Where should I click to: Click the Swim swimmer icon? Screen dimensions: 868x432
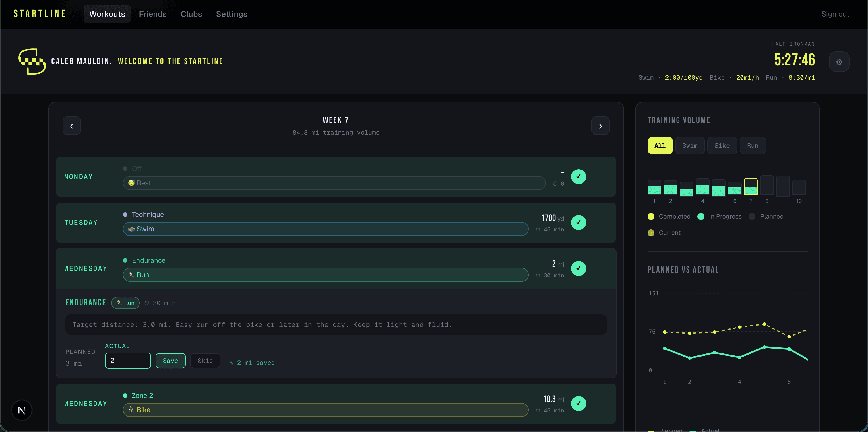(x=131, y=229)
